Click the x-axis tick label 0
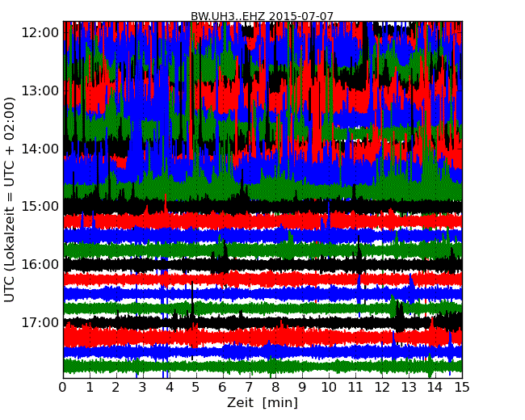 tap(63, 388)
